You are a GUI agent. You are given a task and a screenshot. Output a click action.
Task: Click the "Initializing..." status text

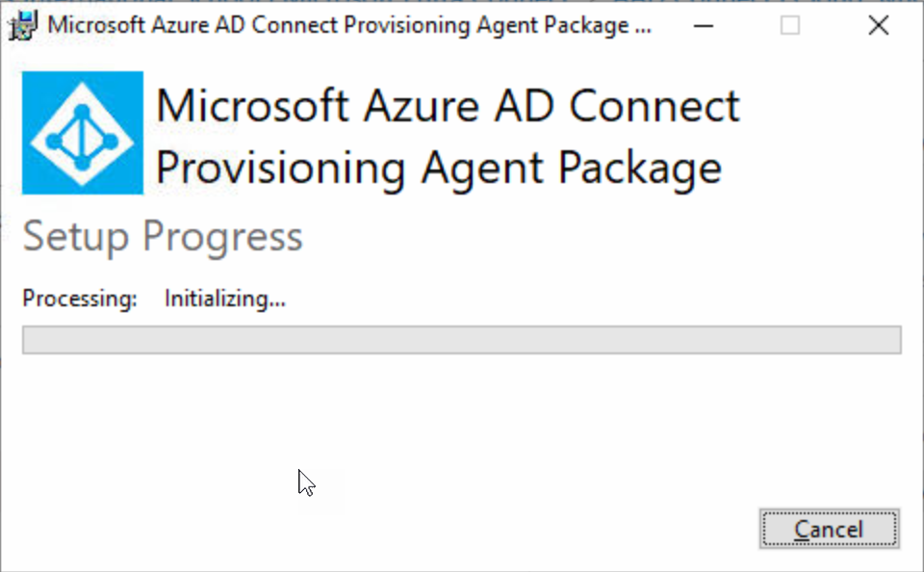pyautogui.click(x=225, y=299)
